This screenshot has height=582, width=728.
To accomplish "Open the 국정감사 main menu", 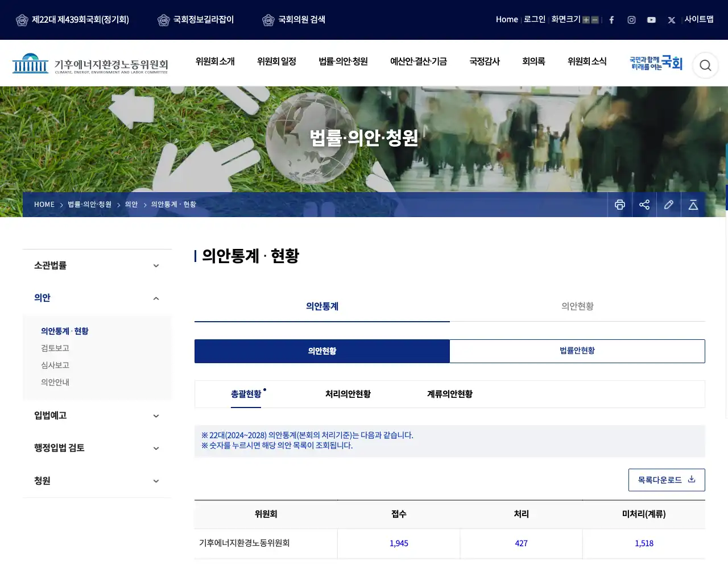I will [485, 61].
